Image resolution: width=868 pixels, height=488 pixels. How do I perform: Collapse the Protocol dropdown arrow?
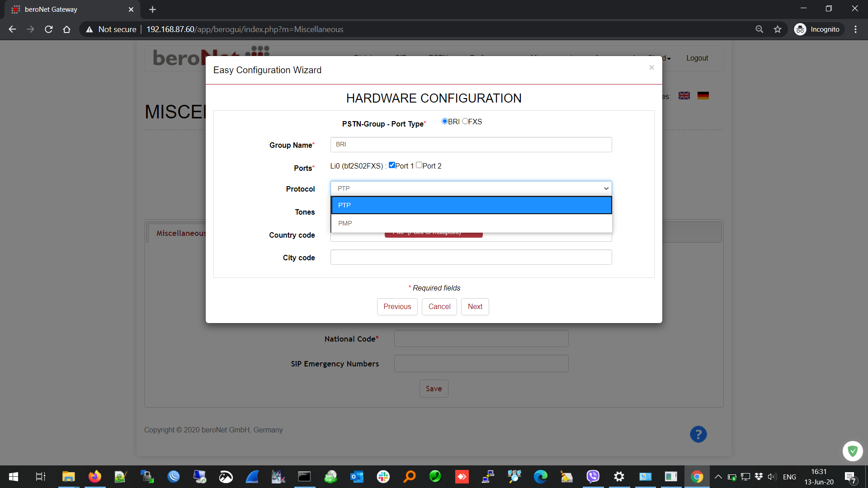[x=606, y=188]
